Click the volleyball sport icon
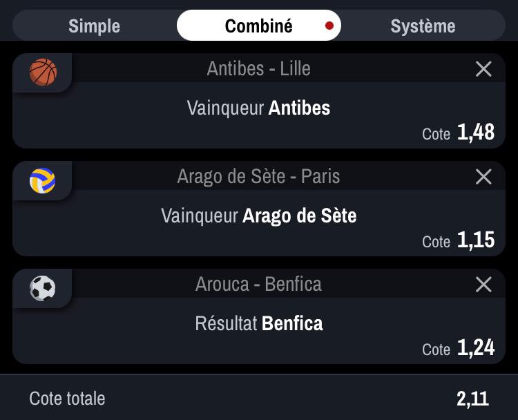The height and width of the screenshot is (420, 518). (x=43, y=180)
